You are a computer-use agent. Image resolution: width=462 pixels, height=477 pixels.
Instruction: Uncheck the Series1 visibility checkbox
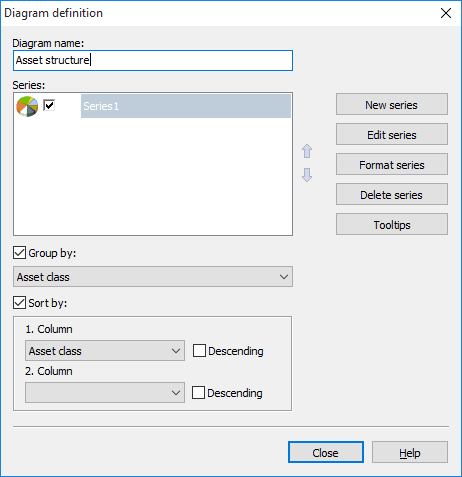coord(49,105)
